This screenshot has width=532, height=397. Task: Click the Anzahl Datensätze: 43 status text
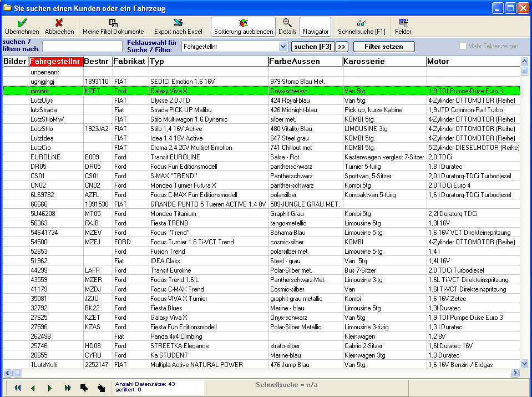click(x=145, y=384)
